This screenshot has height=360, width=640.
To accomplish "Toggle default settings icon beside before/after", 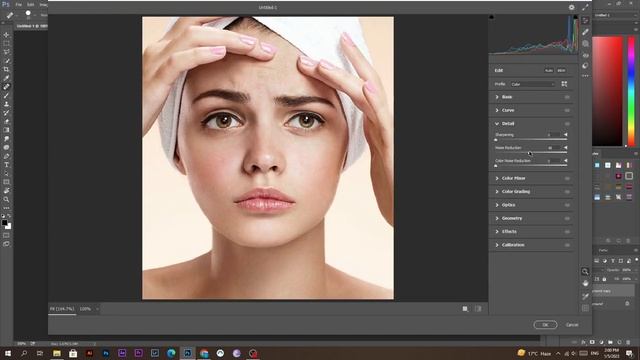I will [x=478, y=309].
